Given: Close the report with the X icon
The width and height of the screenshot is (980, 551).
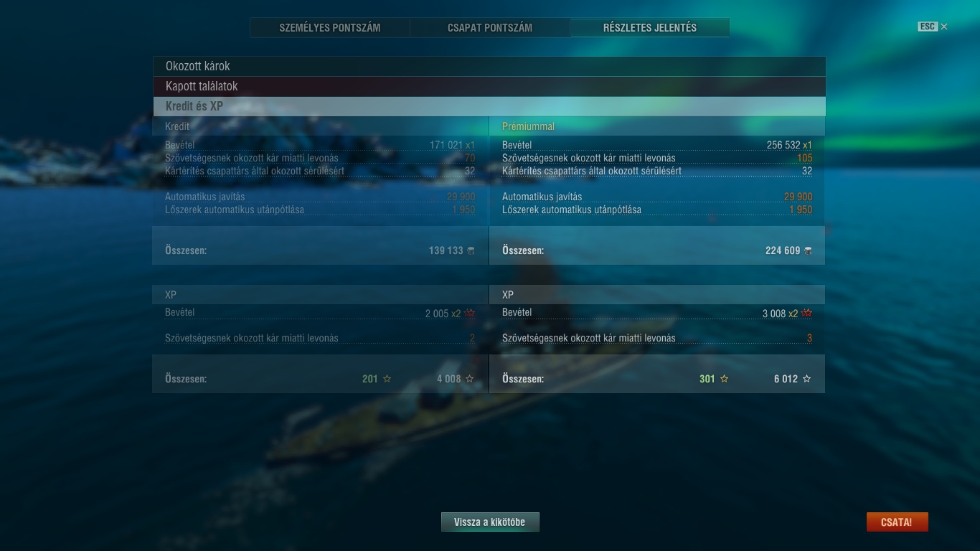Looking at the screenshot, I should [944, 27].
